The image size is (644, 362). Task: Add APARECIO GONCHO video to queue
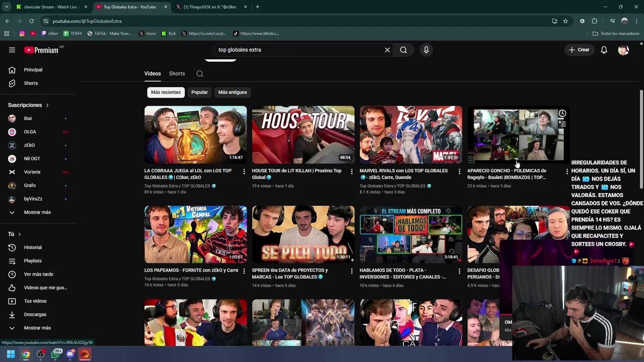pyautogui.click(x=562, y=123)
